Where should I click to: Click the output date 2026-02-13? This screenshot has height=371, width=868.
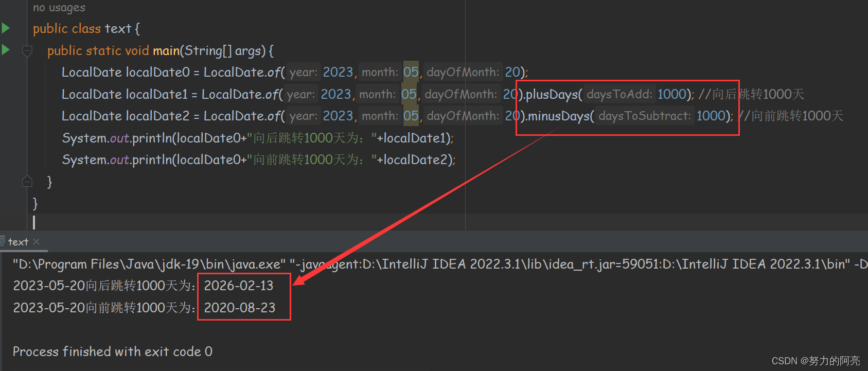click(x=239, y=286)
